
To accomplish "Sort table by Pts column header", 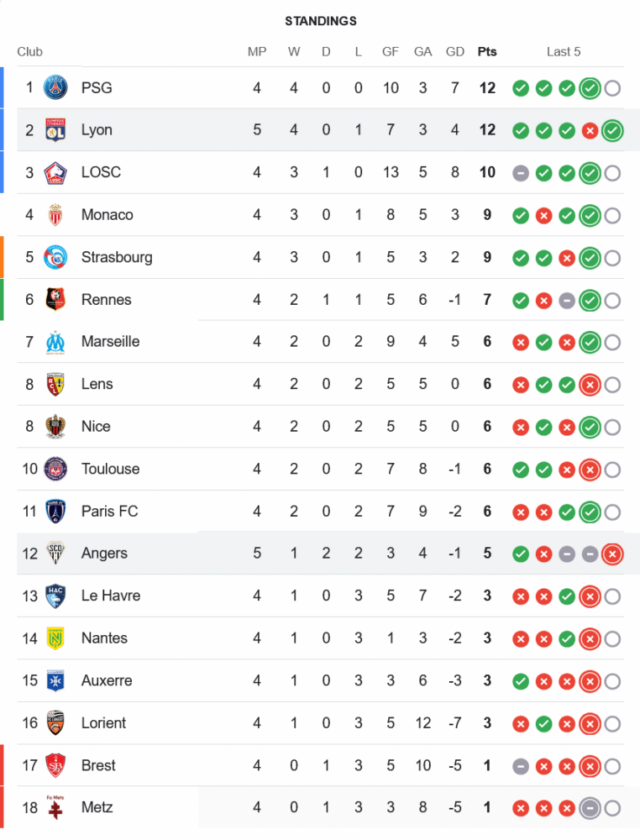I will click(x=487, y=51).
